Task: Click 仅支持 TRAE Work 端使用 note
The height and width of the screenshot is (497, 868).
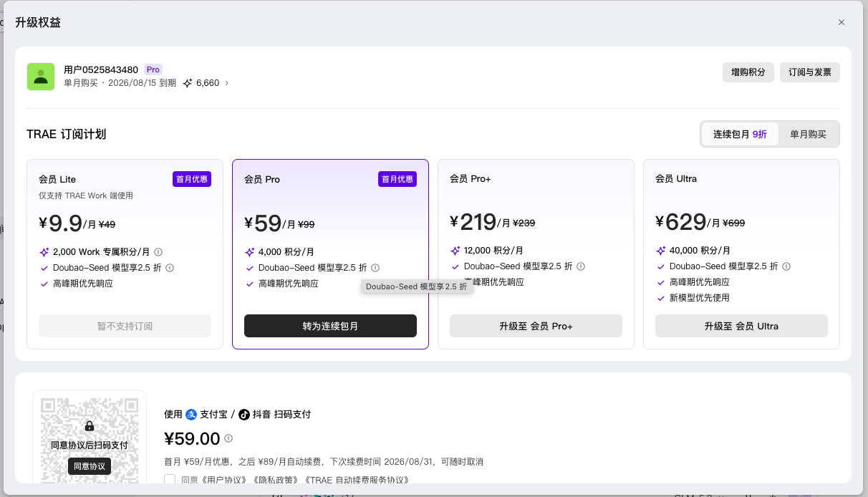Action: pyautogui.click(x=86, y=196)
